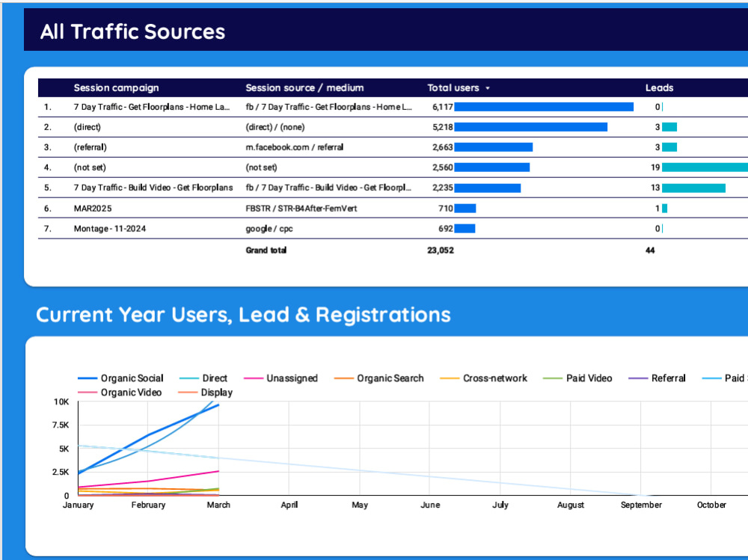Toggle the Paid Video legend series
The width and height of the screenshot is (748, 560).
point(577,378)
